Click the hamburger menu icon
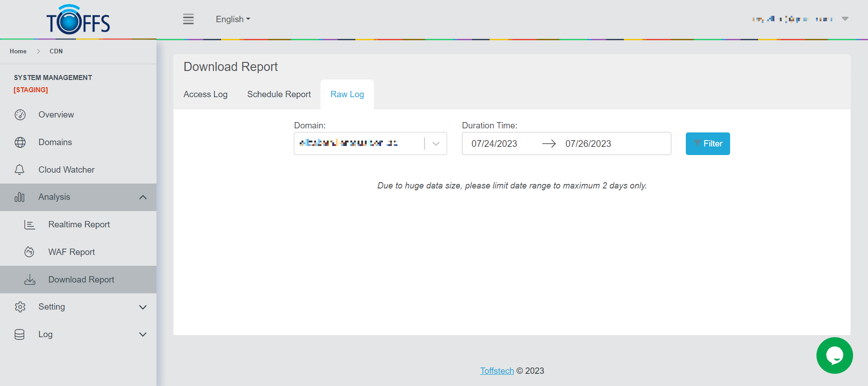The height and width of the screenshot is (386, 868). coord(188,19)
